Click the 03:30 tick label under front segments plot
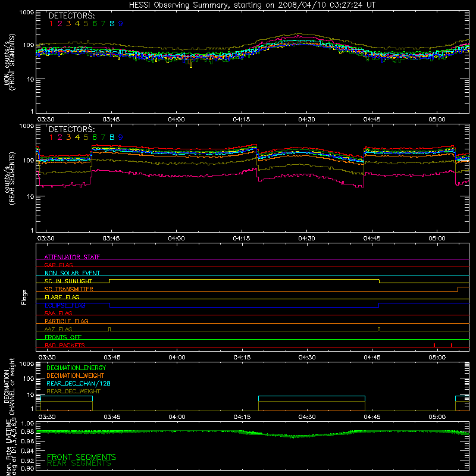Viewport: 476px width, 476px height. 46,120
